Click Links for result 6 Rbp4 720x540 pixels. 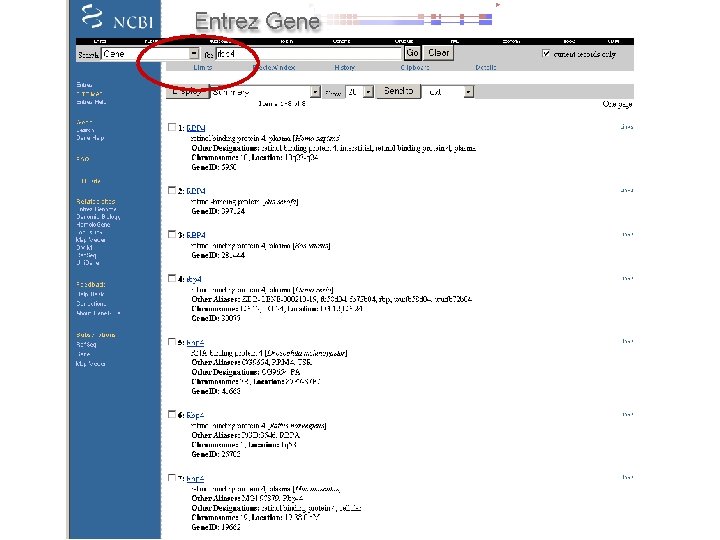628,414
